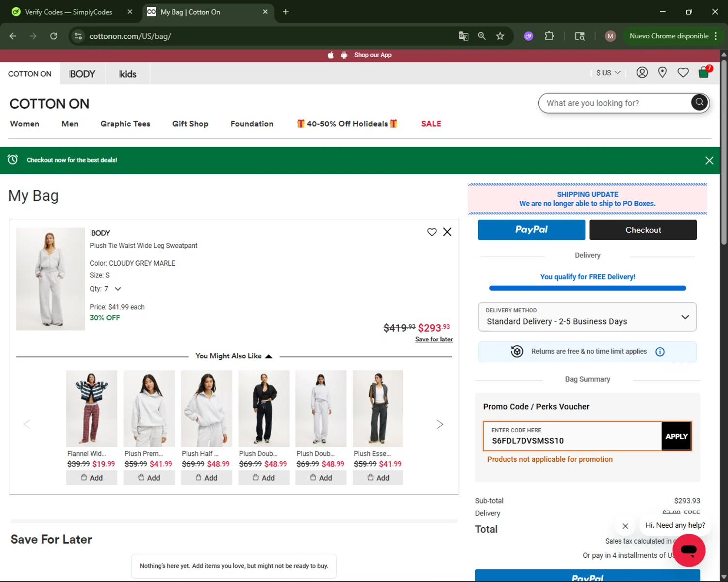Bookmark page with the star icon
Image resolution: width=728 pixels, height=582 pixels.
pyautogui.click(x=500, y=36)
